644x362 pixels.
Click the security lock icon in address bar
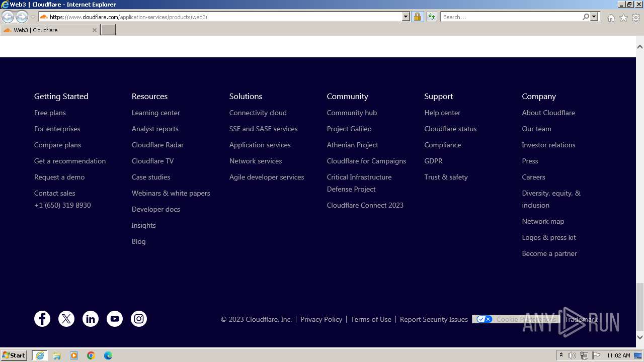coord(417,17)
